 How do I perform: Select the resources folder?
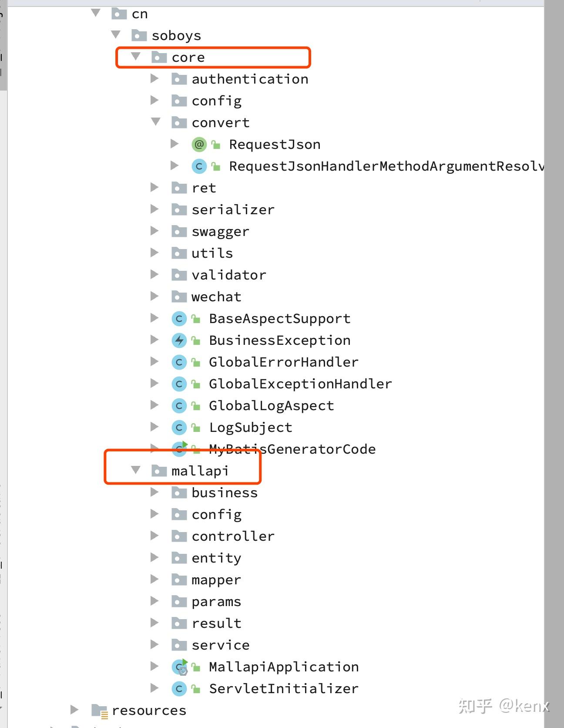point(149,710)
